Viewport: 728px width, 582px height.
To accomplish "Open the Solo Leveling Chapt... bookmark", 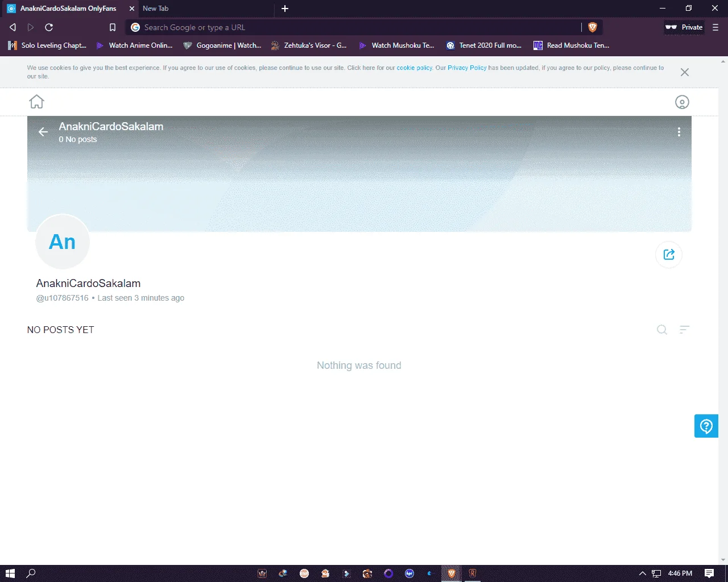I will click(47, 45).
